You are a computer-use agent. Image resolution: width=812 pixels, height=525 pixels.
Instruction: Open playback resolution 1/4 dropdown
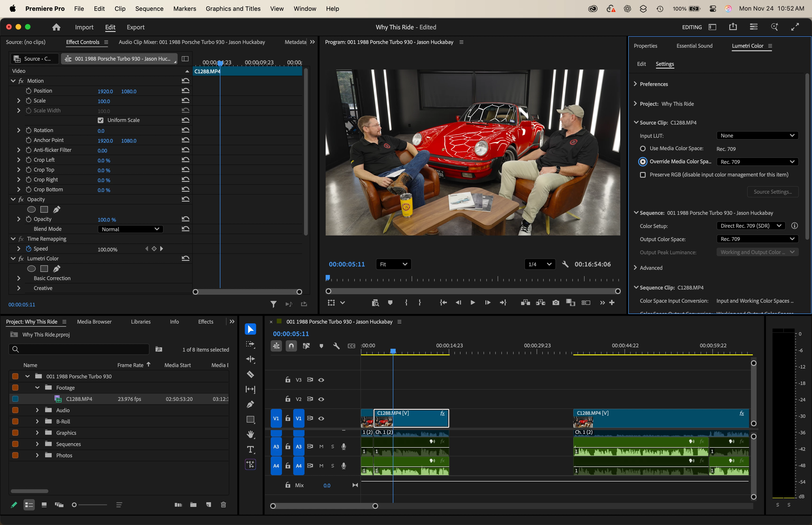click(540, 264)
